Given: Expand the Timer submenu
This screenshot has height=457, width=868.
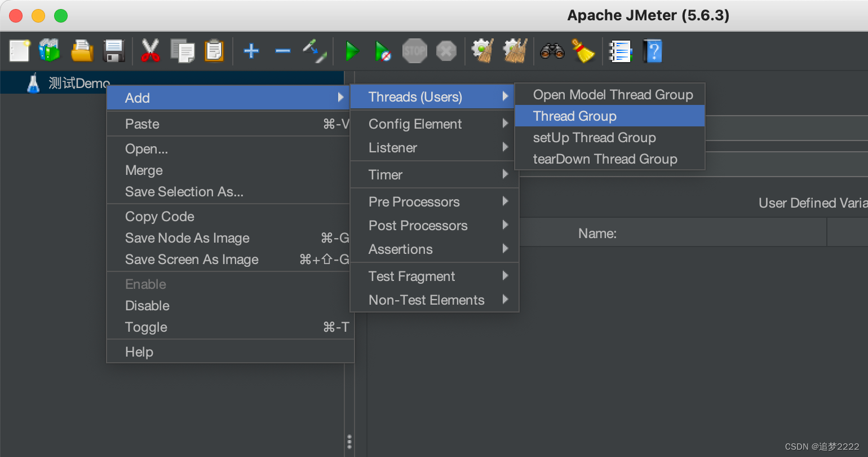Looking at the screenshot, I should pyautogui.click(x=434, y=175).
